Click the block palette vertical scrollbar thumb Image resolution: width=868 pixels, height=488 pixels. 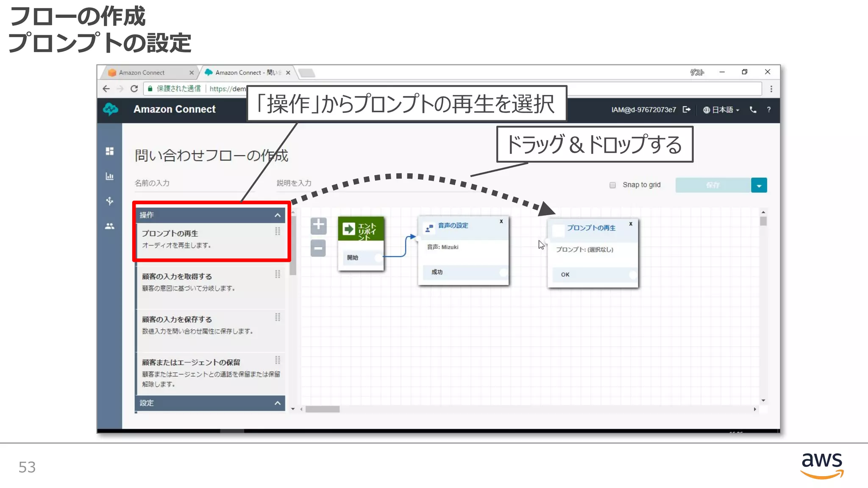tap(293, 246)
